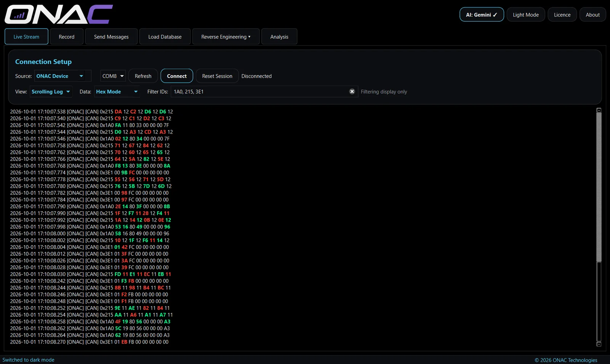Click the scrollbar down arrow in log
Viewport: 610px width, 364px height.
coord(599,344)
